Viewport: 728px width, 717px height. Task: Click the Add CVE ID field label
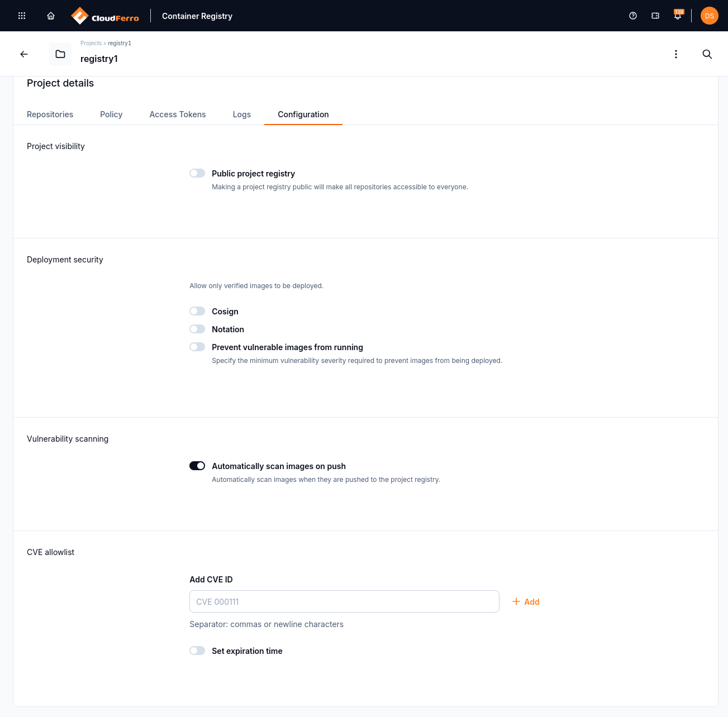(x=211, y=580)
